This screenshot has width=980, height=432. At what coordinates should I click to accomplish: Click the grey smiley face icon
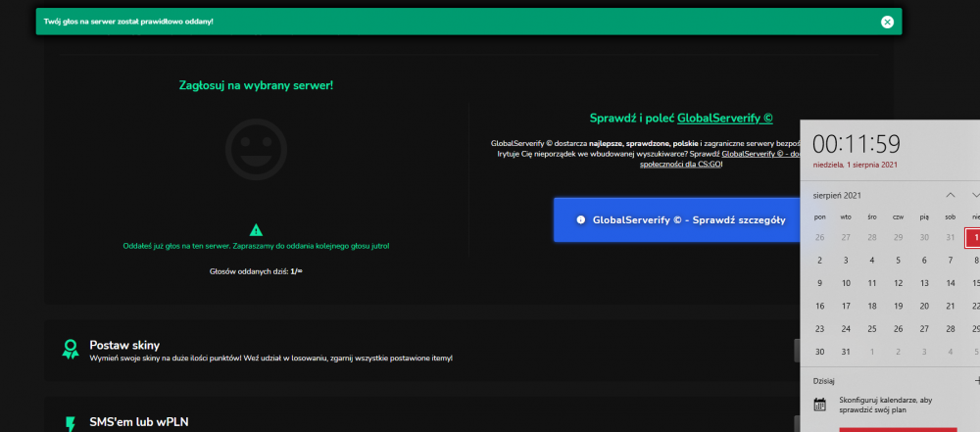[x=256, y=150]
